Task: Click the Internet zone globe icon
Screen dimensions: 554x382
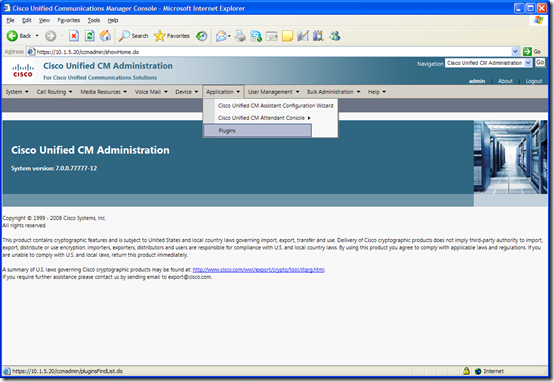Action: tap(478, 371)
